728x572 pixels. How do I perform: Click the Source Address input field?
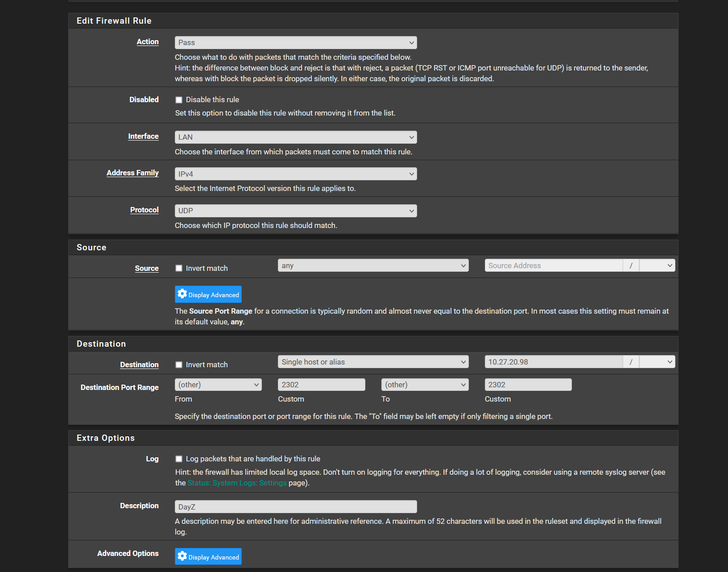coord(554,265)
